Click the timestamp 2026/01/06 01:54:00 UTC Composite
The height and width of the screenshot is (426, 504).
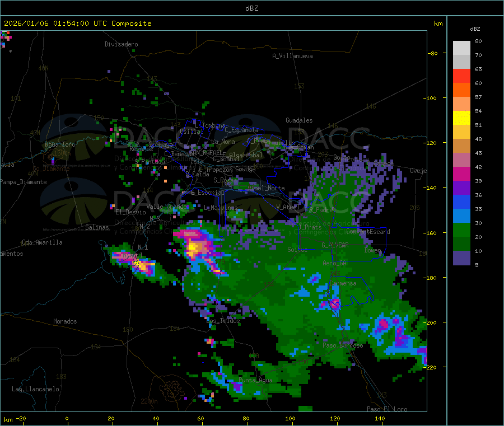click(77, 24)
